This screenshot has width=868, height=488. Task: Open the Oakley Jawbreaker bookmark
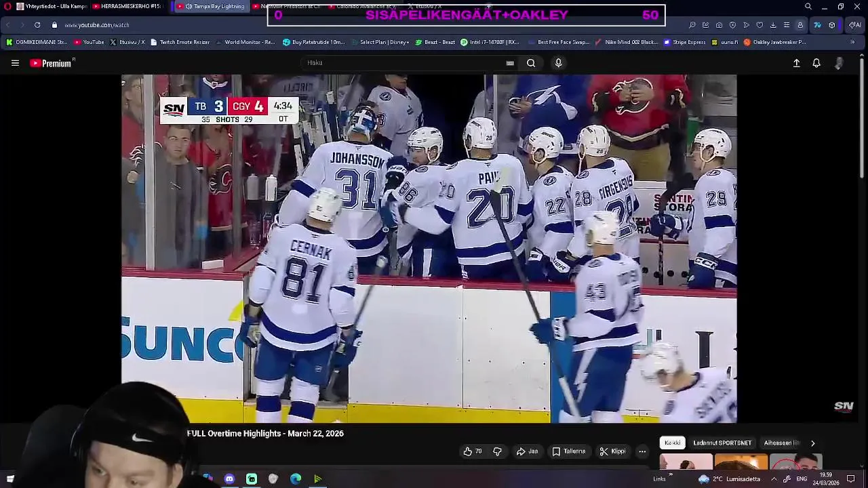pyautogui.click(x=774, y=42)
